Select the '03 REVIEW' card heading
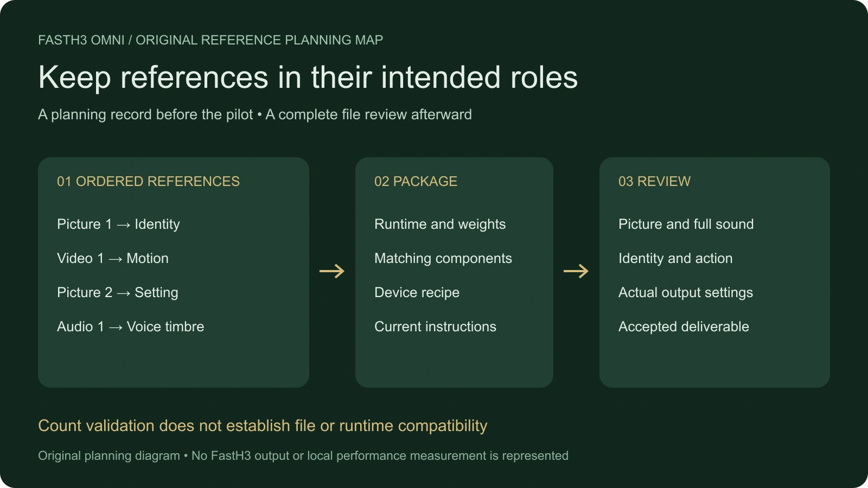The image size is (868, 488). point(654,181)
